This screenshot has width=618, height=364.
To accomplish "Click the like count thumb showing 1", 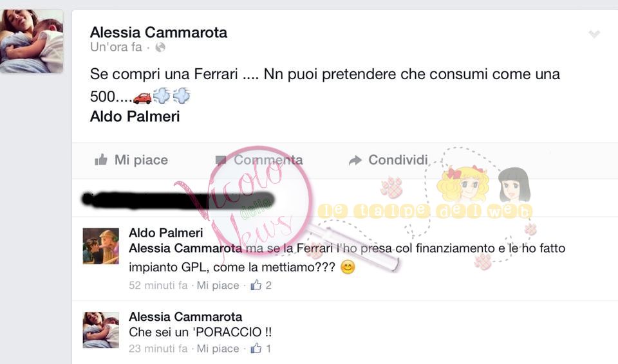I will point(256,348).
